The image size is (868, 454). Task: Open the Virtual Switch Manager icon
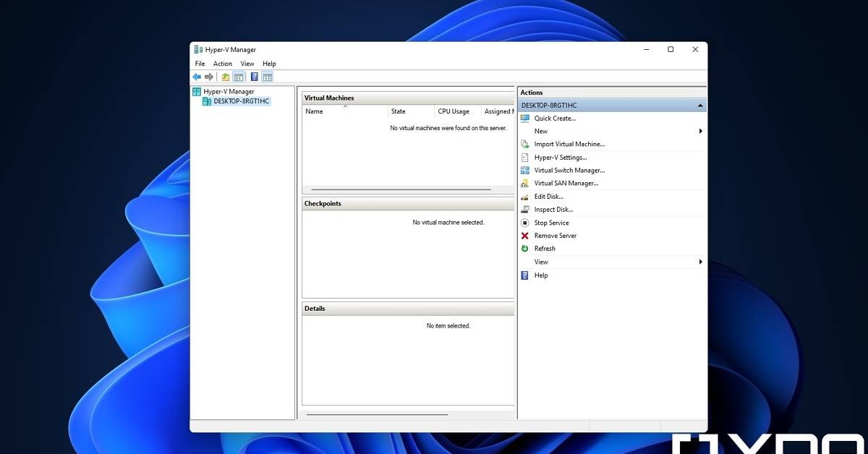[x=525, y=171]
